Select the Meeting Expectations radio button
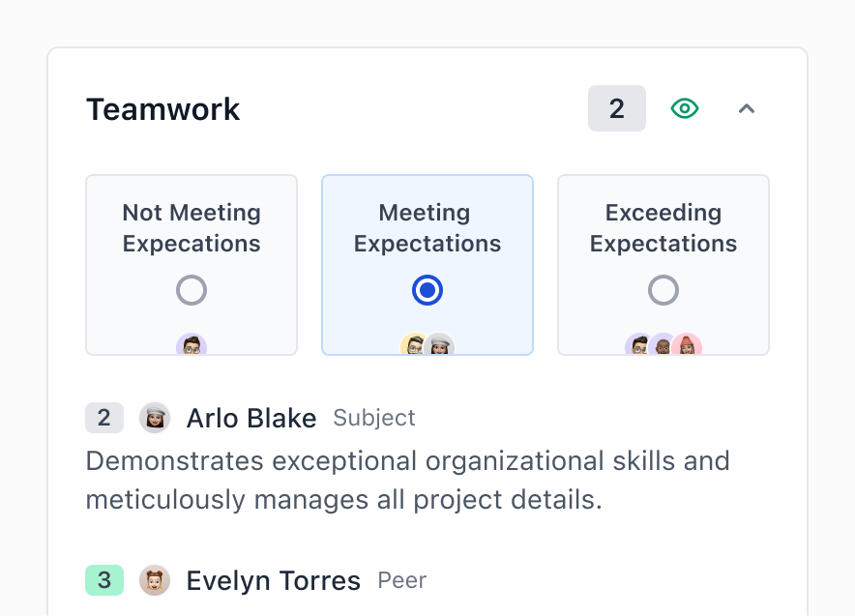 [x=427, y=290]
